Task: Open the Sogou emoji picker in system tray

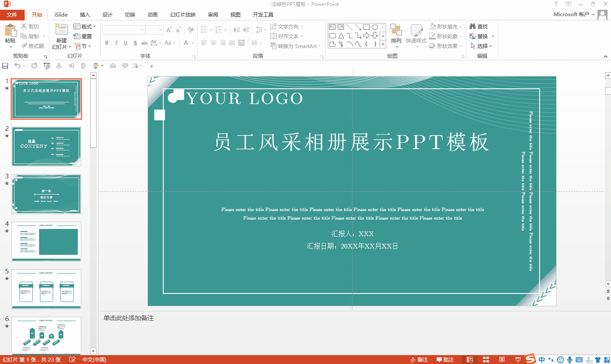Action: 560,360
